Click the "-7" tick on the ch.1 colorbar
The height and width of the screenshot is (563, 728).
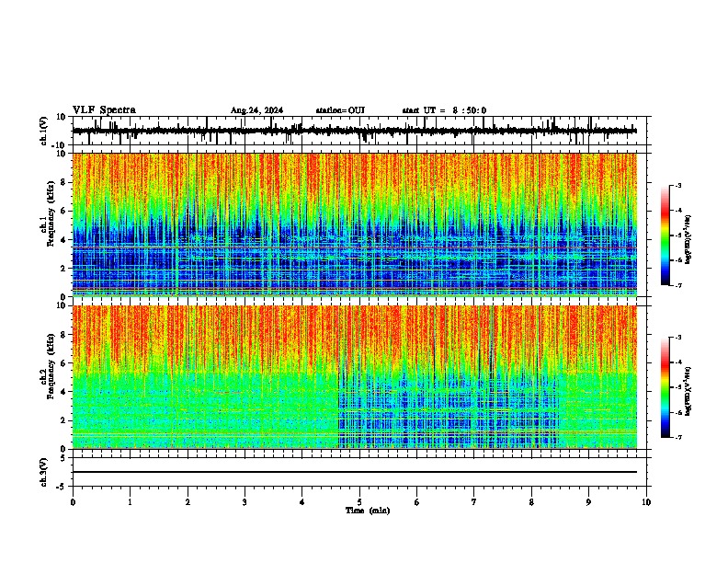pyautogui.click(x=678, y=285)
